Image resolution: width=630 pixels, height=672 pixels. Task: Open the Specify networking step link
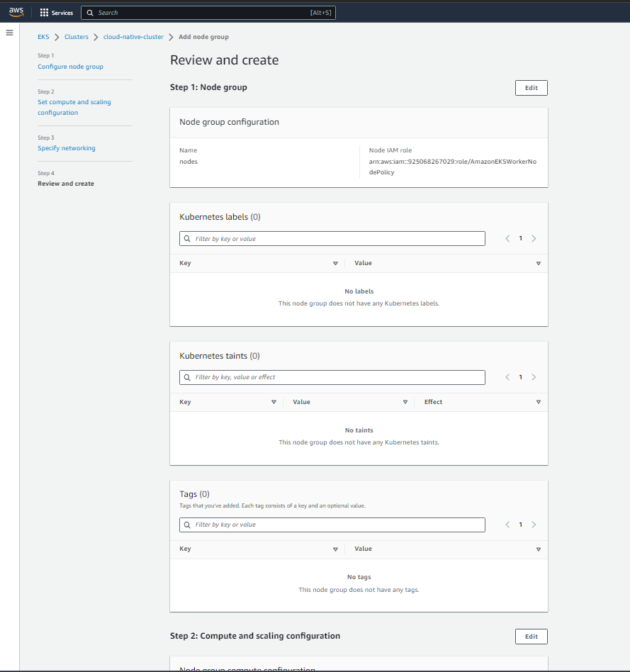click(66, 147)
